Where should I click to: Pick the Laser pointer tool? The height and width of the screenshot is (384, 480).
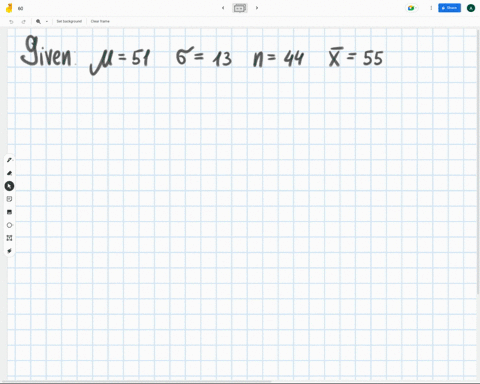(9, 251)
